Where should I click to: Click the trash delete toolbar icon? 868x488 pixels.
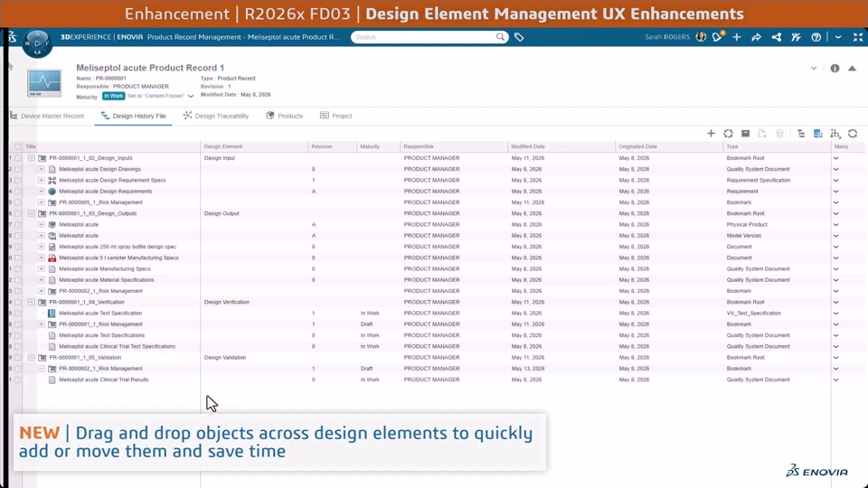[x=779, y=134]
